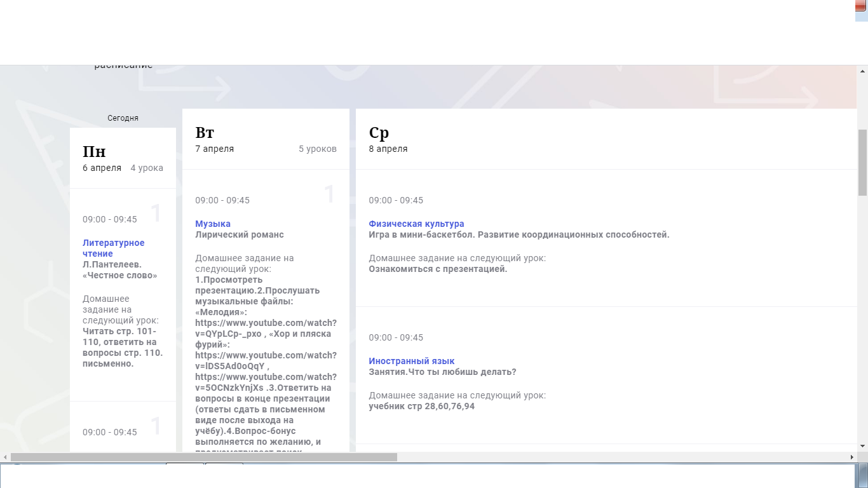Click the horizontal scrollbar left arrow
The width and height of the screenshot is (868, 488).
[5, 457]
